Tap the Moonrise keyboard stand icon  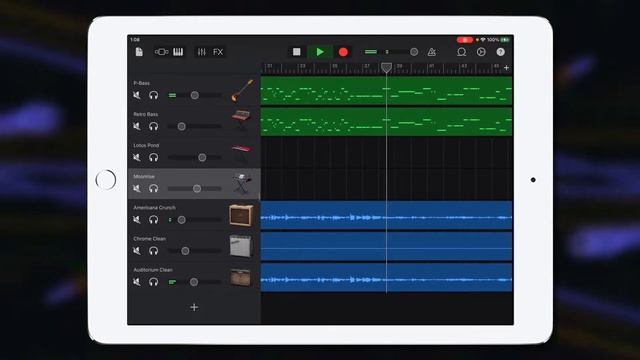241,183
